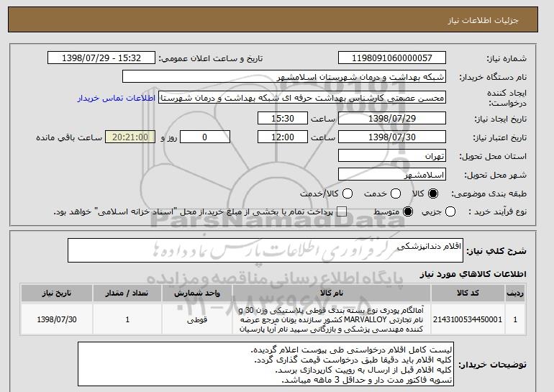Click the تعداد / مقدار column header

127,293
